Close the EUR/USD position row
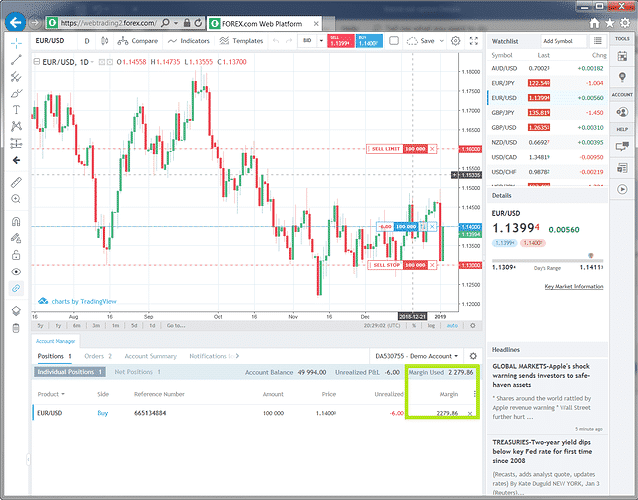This screenshot has width=638, height=500. tap(470, 413)
